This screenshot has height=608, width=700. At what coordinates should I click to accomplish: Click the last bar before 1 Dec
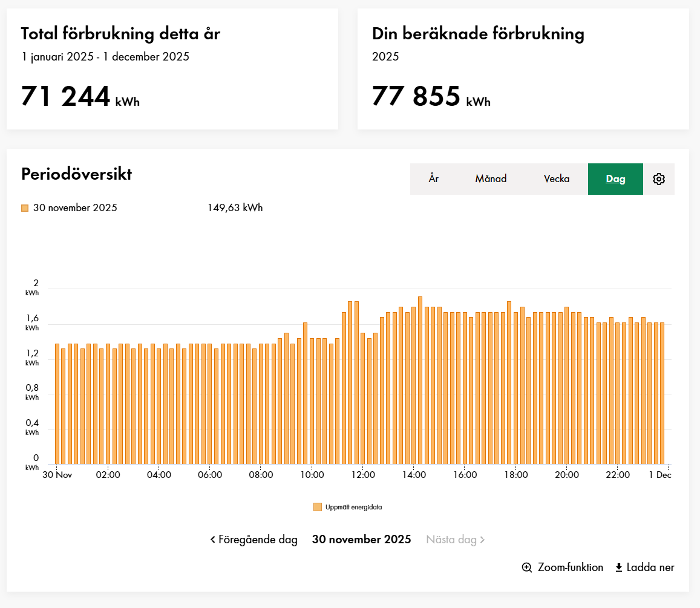[662, 393]
